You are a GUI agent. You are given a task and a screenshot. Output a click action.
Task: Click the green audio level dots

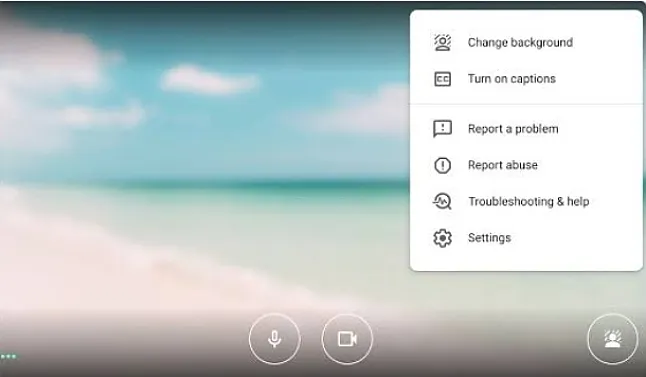[8, 356]
